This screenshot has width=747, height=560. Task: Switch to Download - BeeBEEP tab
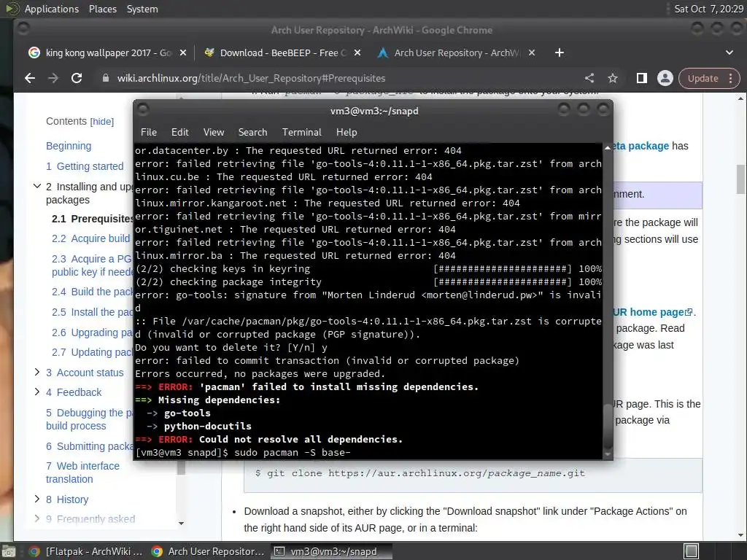click(284, 52)
